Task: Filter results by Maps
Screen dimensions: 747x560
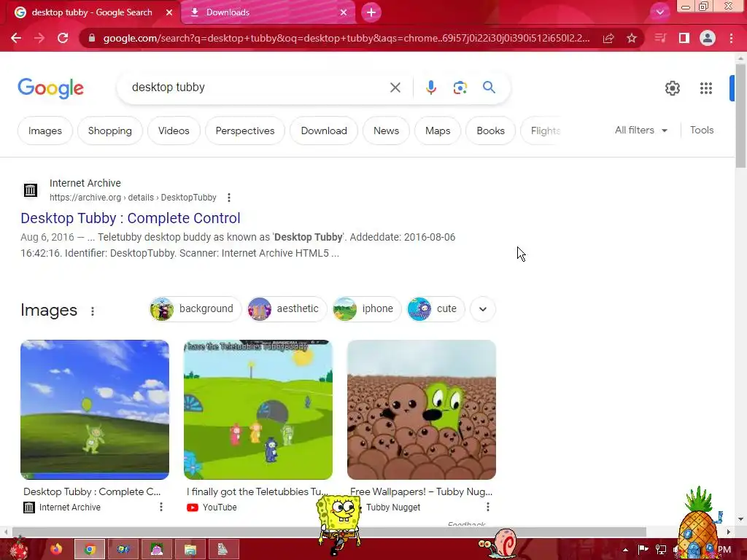Action: click(x=438, y=131)
